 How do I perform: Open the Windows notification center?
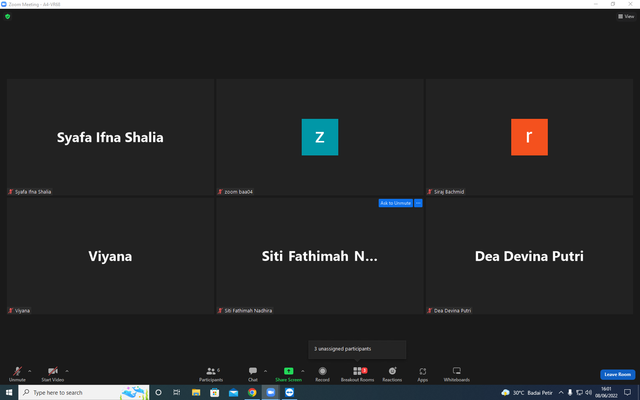627,392
